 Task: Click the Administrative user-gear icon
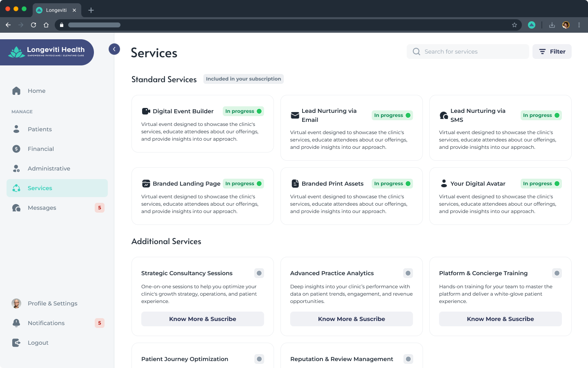pos(16,168)
